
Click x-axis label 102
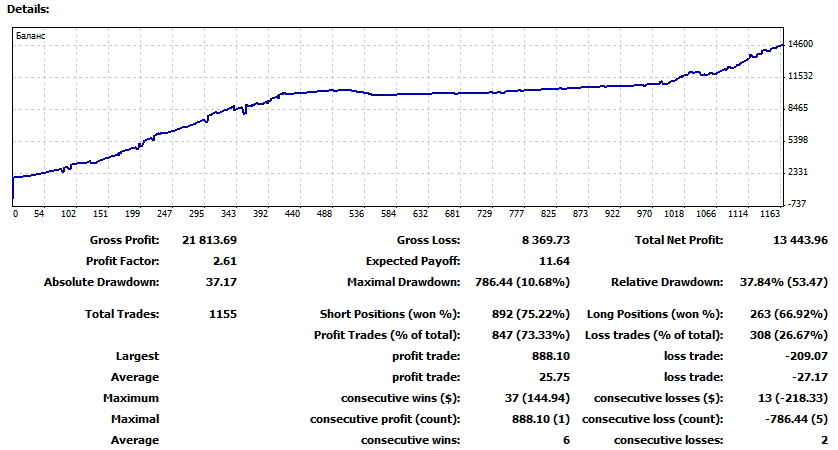point(68,214)
